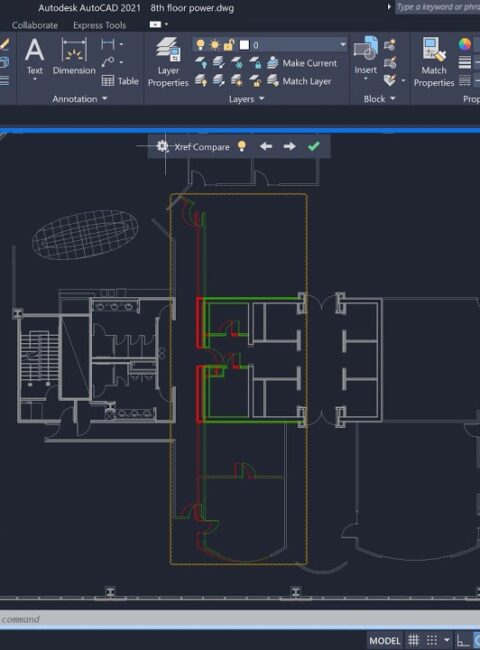Switch to the Collaborate ribbon tab

tap(35, 25)
